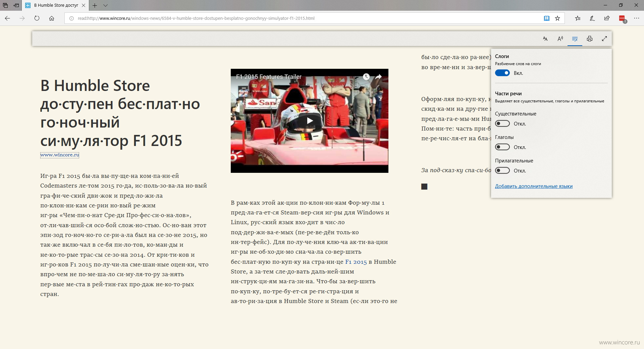Image resolution: width=644 pixels, height=349 pixels.
Task: Click the F1 2015 link in the article
Action: (x=356, y=262)
